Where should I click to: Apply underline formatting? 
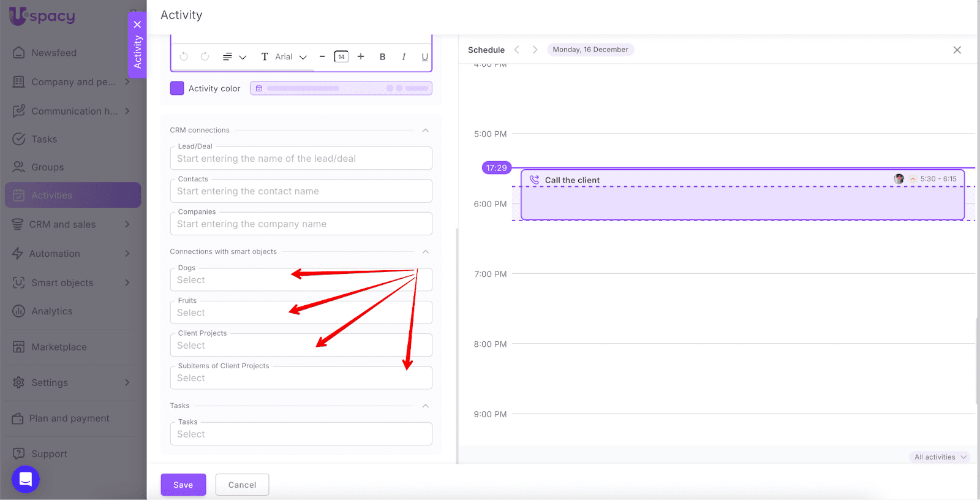click(424, 57)
